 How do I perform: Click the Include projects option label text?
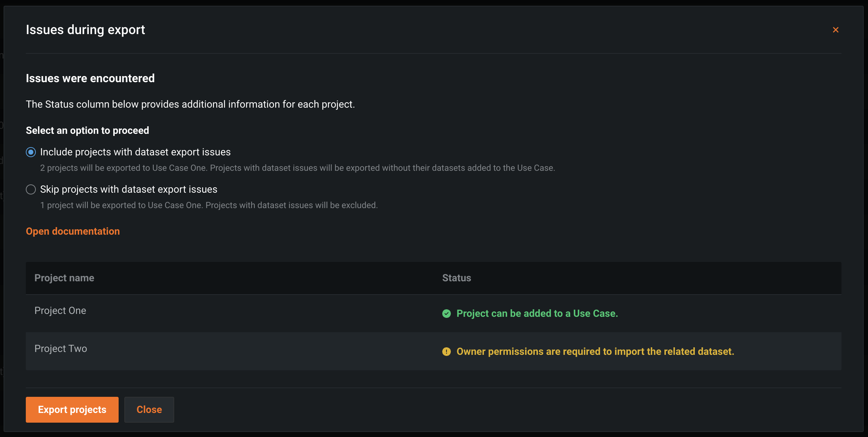click(135, 152)
